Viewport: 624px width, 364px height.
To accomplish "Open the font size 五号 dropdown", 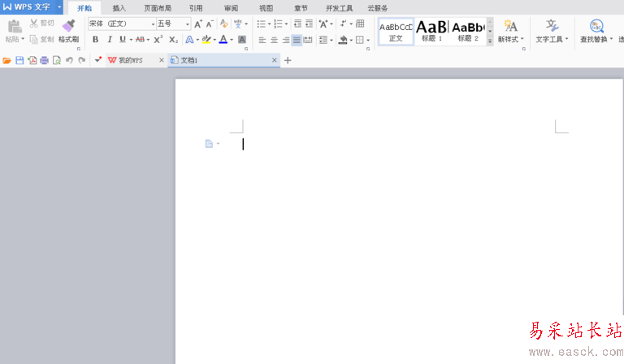I will 188,24.
